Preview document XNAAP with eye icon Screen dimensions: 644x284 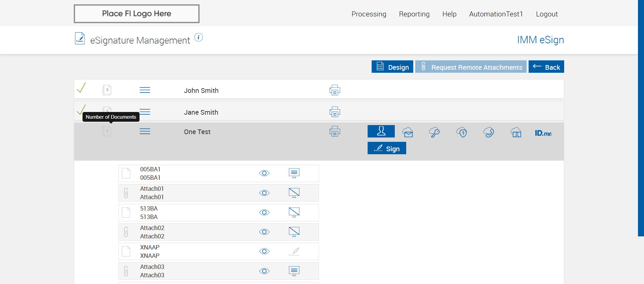264,251
